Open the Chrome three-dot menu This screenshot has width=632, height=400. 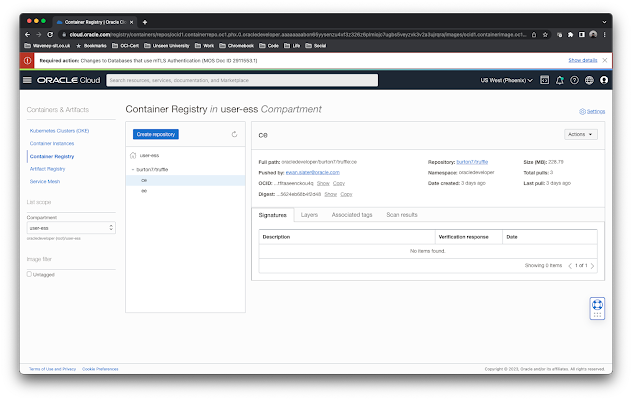[x=604, y=35]
